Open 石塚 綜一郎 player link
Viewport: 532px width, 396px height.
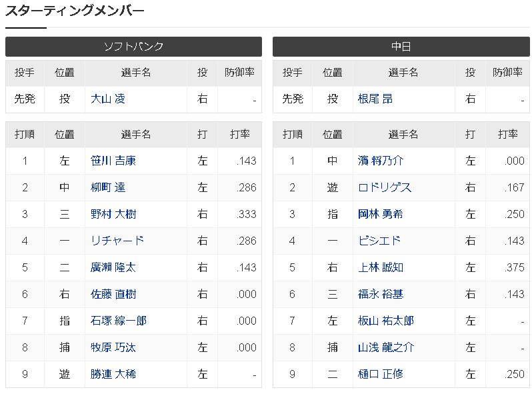pyautogui.click(x=119, y=321)
